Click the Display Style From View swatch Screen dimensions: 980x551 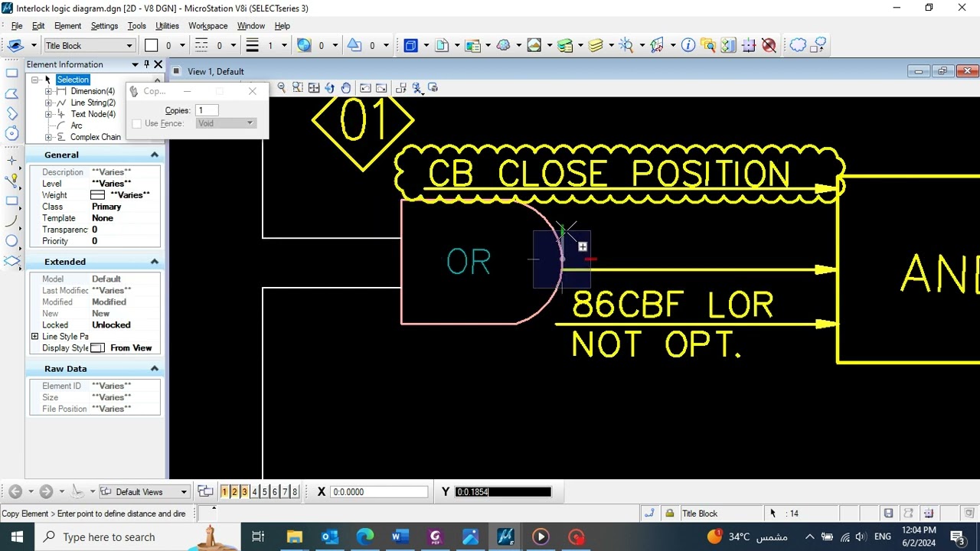point(97,348)
